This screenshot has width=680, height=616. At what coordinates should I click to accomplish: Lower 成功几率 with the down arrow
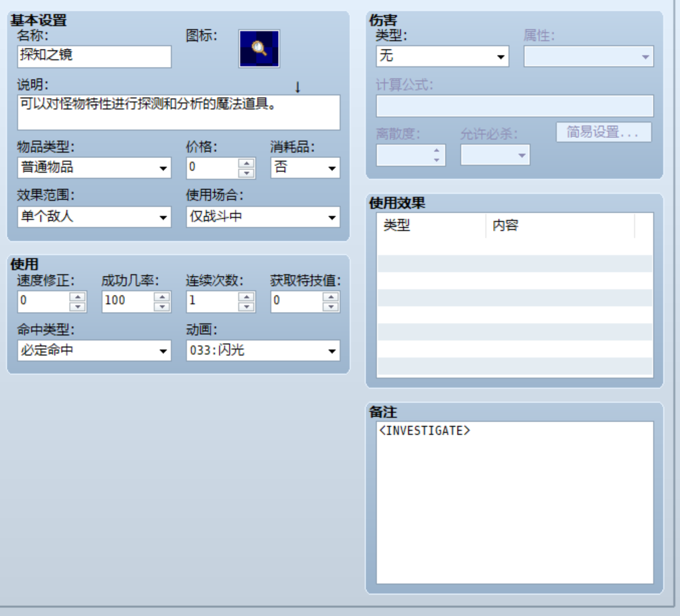(x=161, y=307)
